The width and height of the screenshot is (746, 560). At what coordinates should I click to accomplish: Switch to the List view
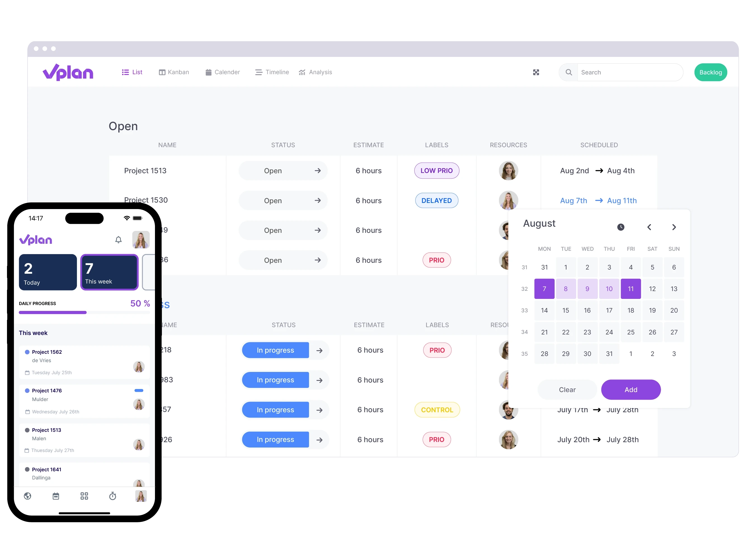(x=132, y=72)
